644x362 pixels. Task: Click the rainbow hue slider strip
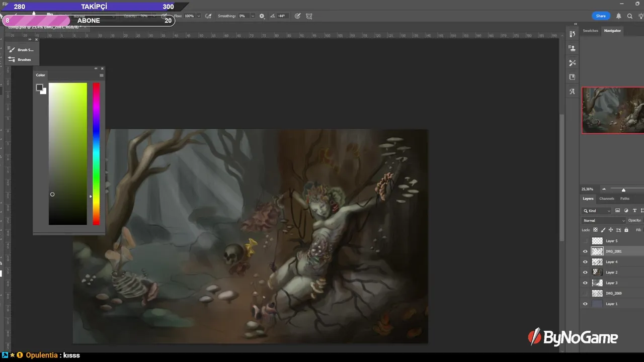tap(96, 154)
